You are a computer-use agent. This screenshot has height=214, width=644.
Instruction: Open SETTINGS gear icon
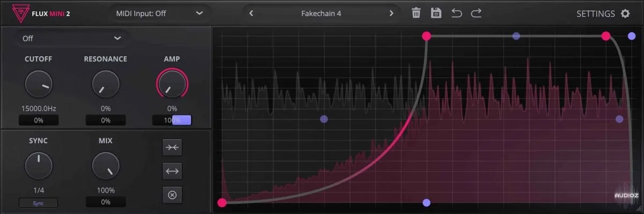point(625,13)
